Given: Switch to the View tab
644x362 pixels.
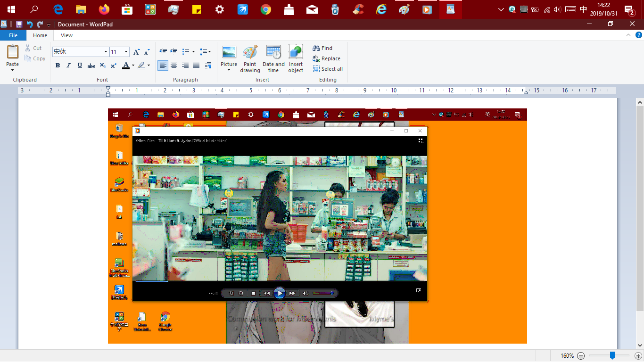Looking at the screenshot, I should tap(66, 35).
